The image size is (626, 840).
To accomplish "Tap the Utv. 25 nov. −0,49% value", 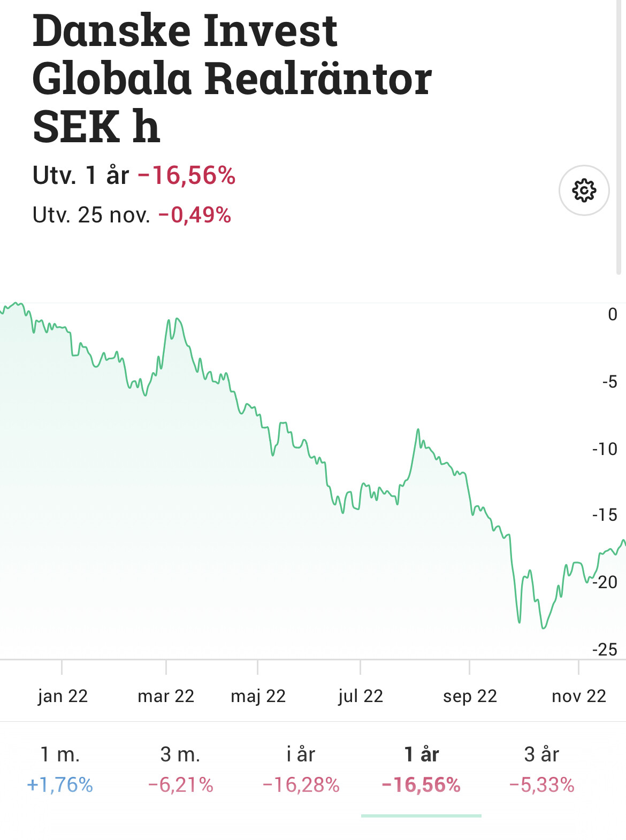I will 195,215.
